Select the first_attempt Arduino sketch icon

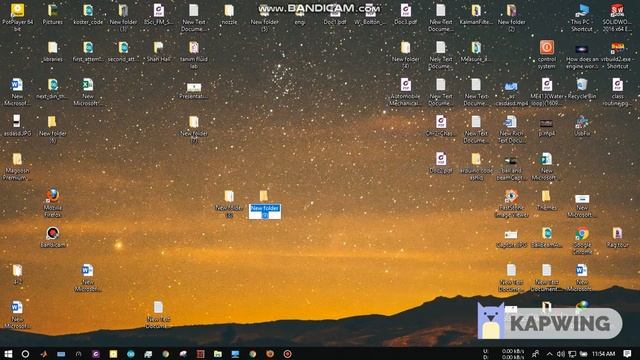[88, 52]
